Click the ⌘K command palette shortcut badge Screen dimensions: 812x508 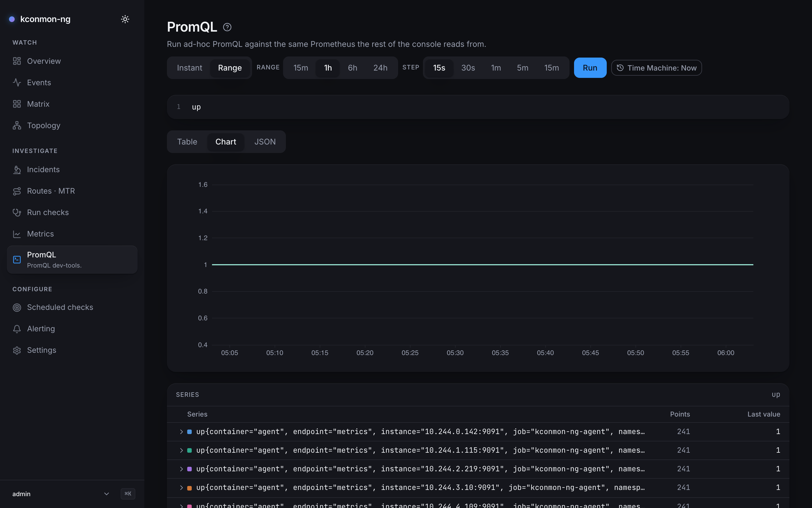[x=128, y=494]
